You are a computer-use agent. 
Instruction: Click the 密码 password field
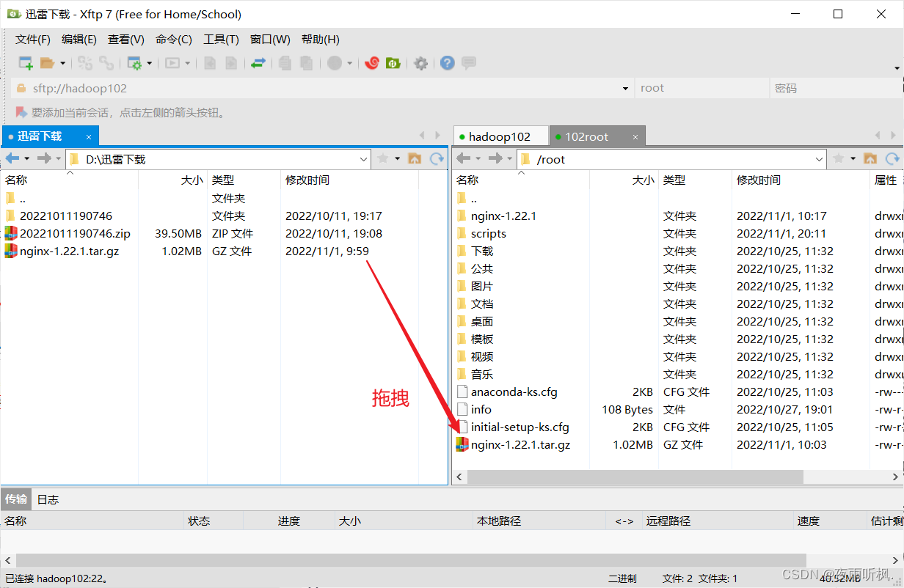tap(835, 88)
